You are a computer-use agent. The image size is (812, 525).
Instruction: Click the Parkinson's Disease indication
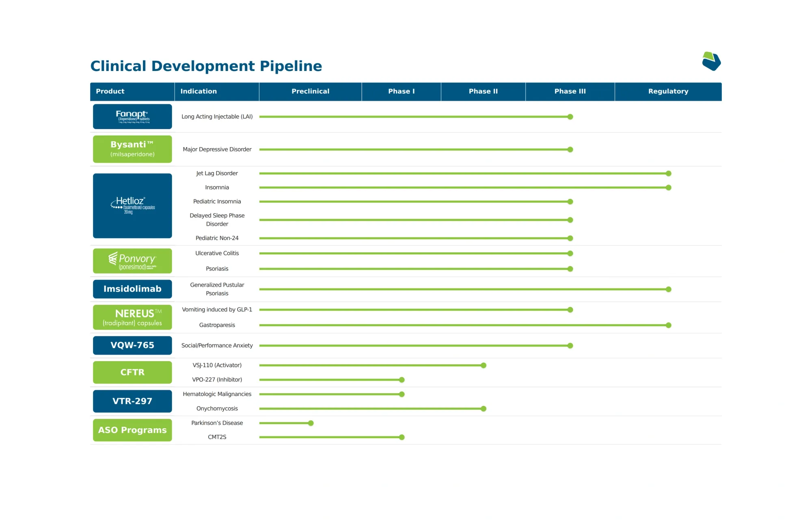click(217, 423)
